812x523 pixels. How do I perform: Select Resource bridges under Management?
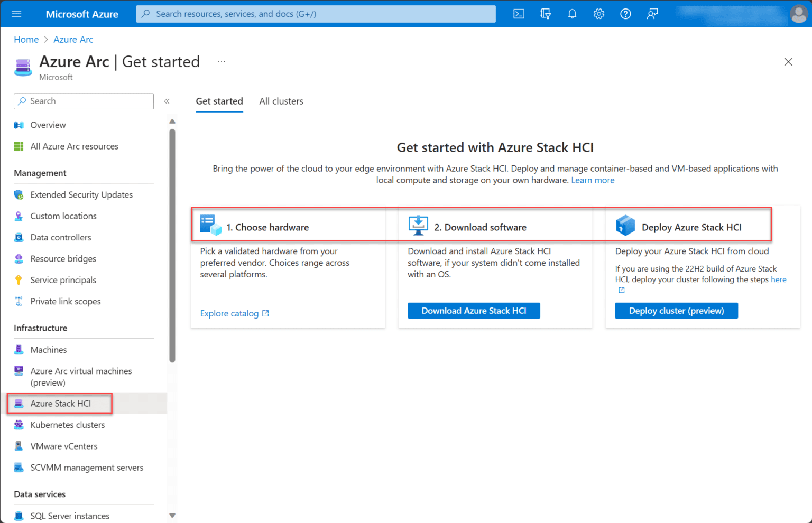pos(63,258)
